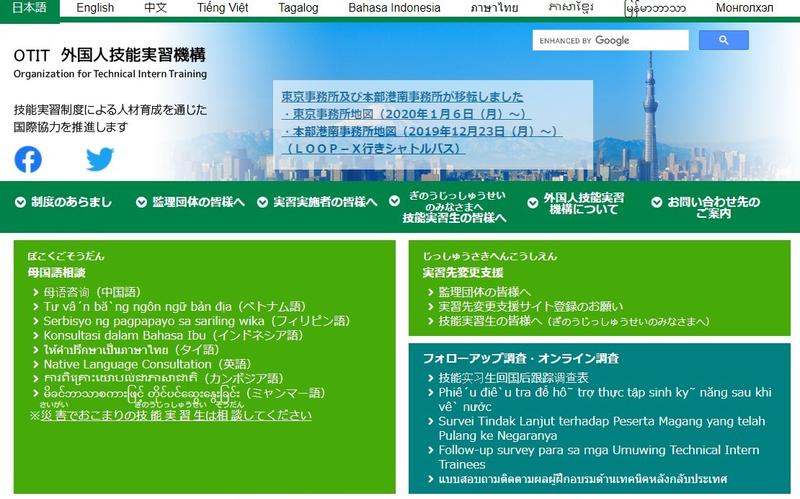This screenshot has height=499, width=800.
Task: Open Survei Tindak Lanjut Indonesian survey link
Action: pyautogui.click(x=602, y=429)
